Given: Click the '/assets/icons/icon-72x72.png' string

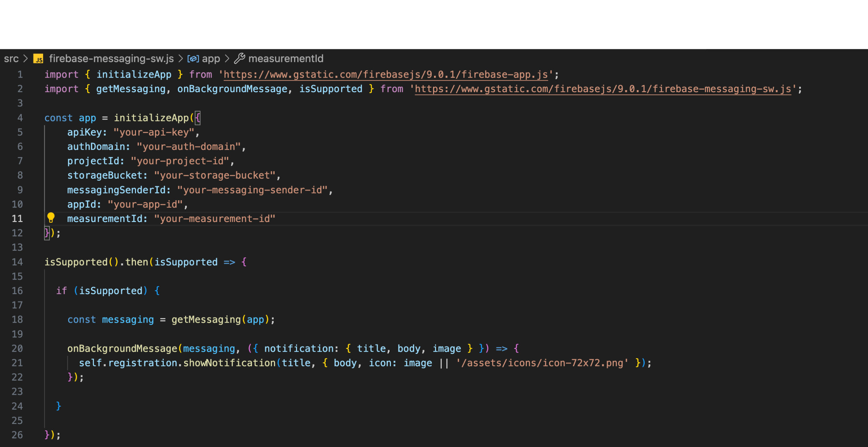Looking at the screenshot, I should click(x=542, y=363).
